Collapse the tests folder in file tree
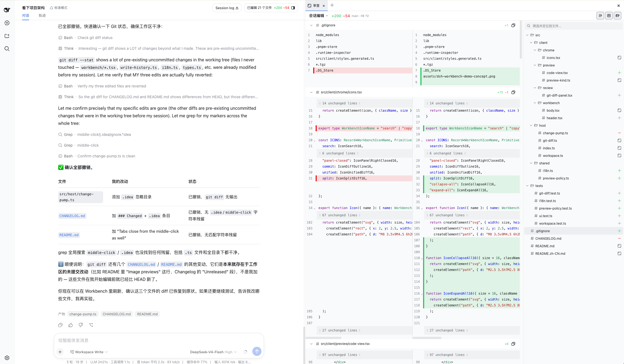The height and width of the screenshot is (364, 624). point(527,186)
